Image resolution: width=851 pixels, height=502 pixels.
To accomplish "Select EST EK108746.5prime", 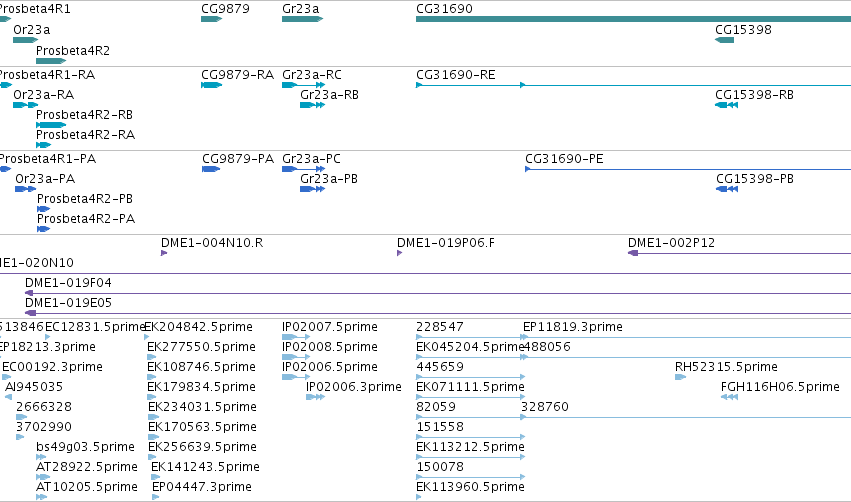I will pyautogui.click(x=201, y=367).
